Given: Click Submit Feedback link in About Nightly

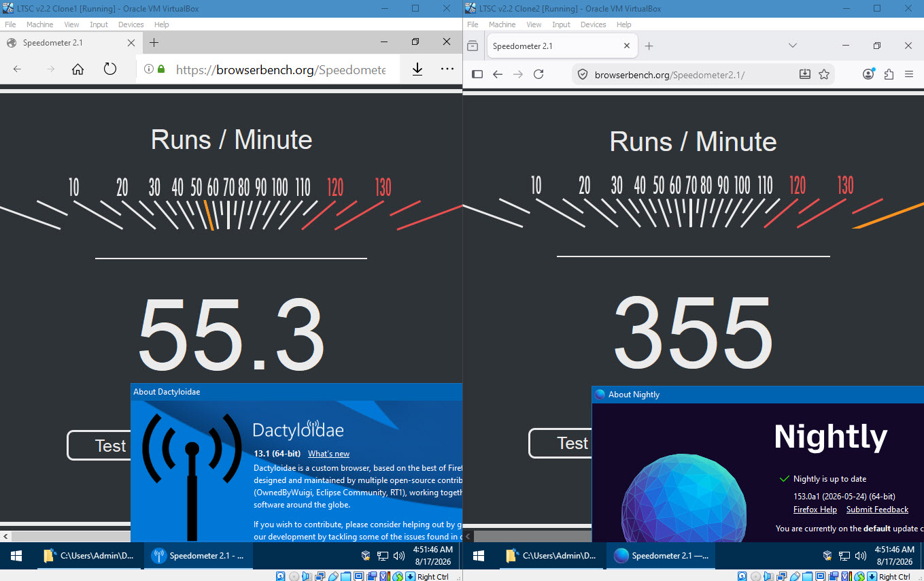Looking at the screenshot, I should coord(877,510).
